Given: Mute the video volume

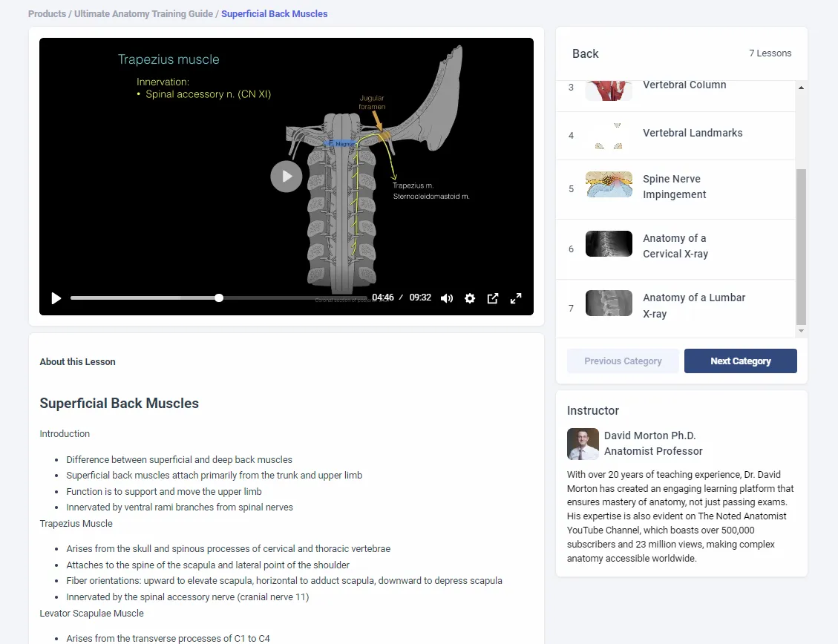Looking at the screenshot, I should 447,298.
